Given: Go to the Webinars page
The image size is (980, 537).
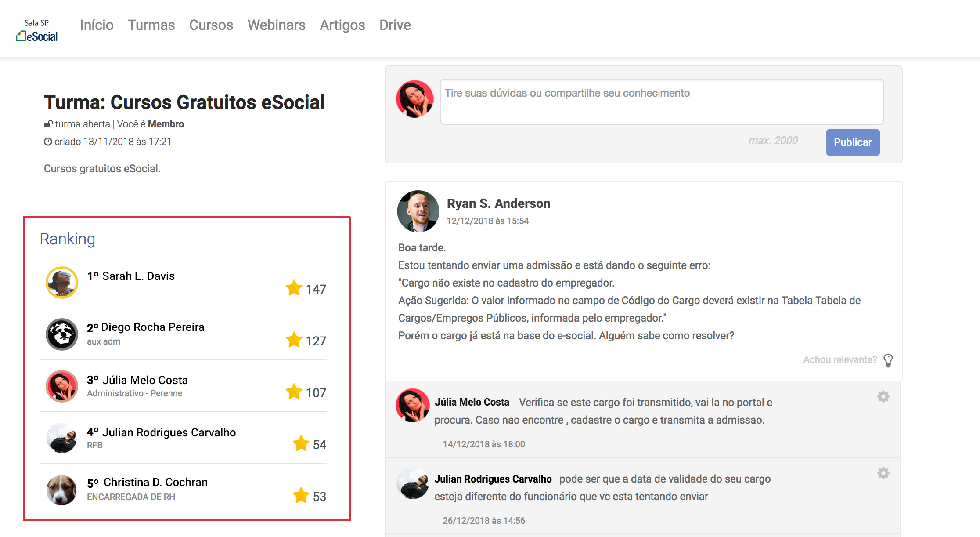Looking at the screenshot, I should (x=276, y=25).
